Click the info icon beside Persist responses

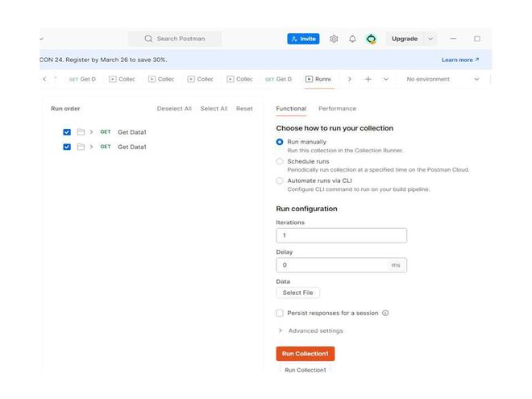coord(385,313)
